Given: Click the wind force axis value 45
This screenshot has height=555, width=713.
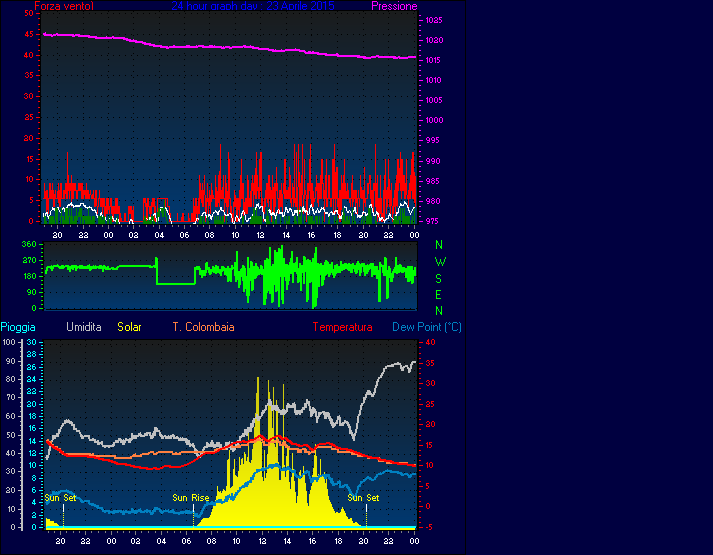Looking at the screenshot, I should click(x=29, y=34).
